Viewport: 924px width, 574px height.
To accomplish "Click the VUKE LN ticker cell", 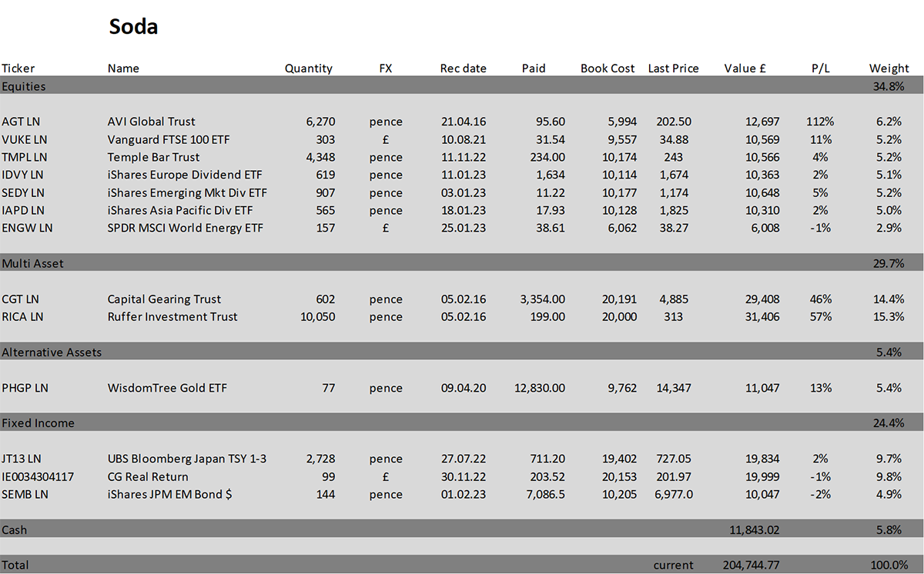I will pyautogui.click(x=25, y=139).
